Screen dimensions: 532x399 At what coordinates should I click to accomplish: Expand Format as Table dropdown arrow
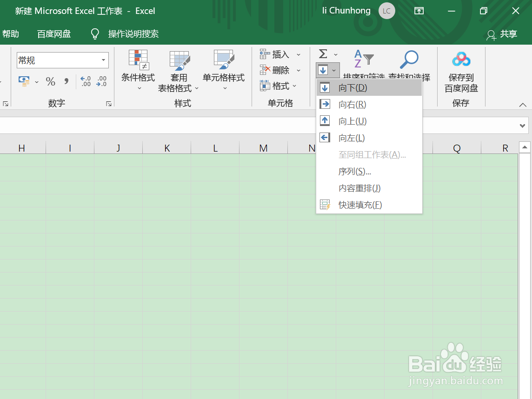[197, 88]
